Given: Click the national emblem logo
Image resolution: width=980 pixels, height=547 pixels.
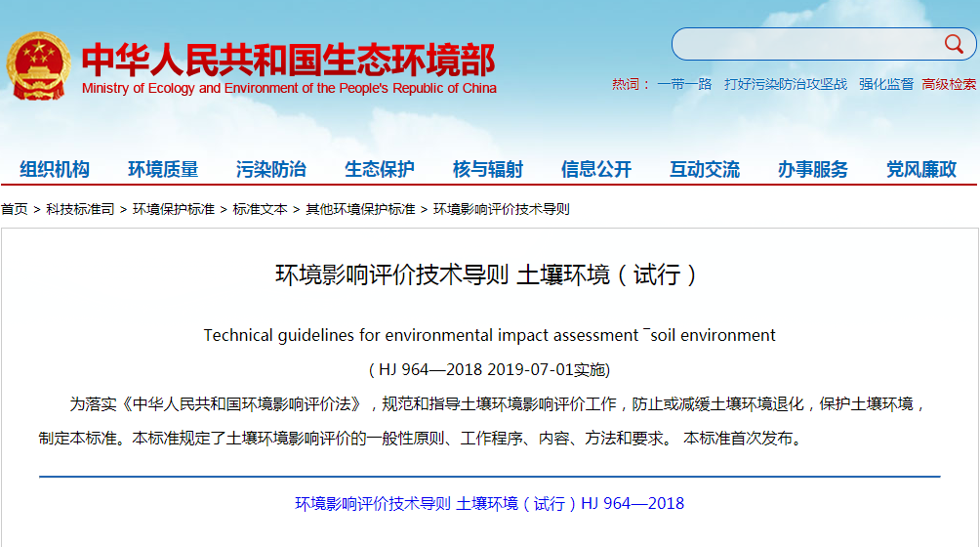Looking at the screenshot, I should pos(39,64).
